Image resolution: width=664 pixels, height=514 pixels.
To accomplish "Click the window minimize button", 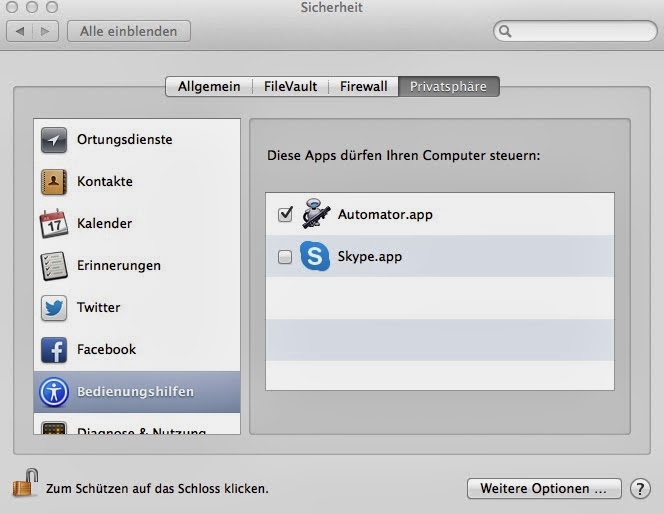I will (x=32, y=7).
